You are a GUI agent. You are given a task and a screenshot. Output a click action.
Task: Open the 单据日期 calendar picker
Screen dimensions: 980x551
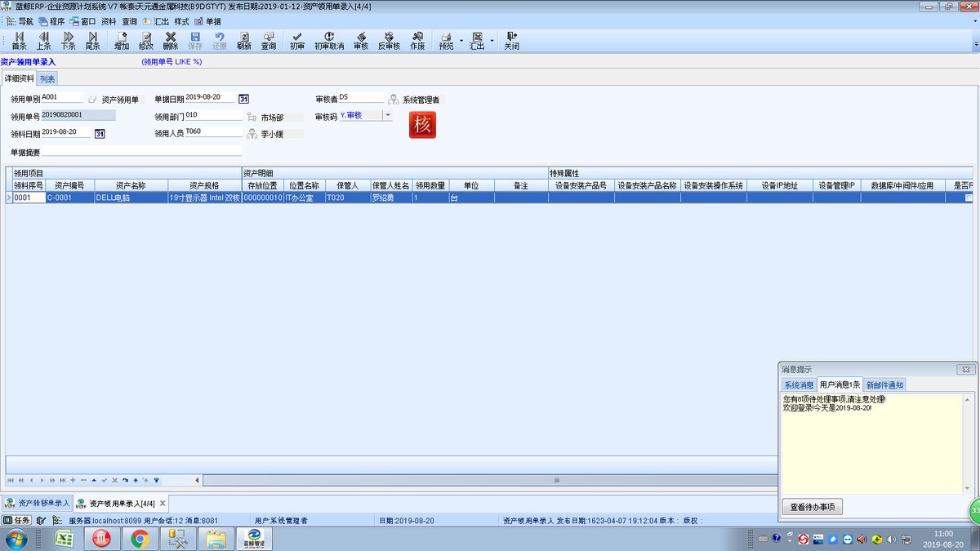coord(243,99)
